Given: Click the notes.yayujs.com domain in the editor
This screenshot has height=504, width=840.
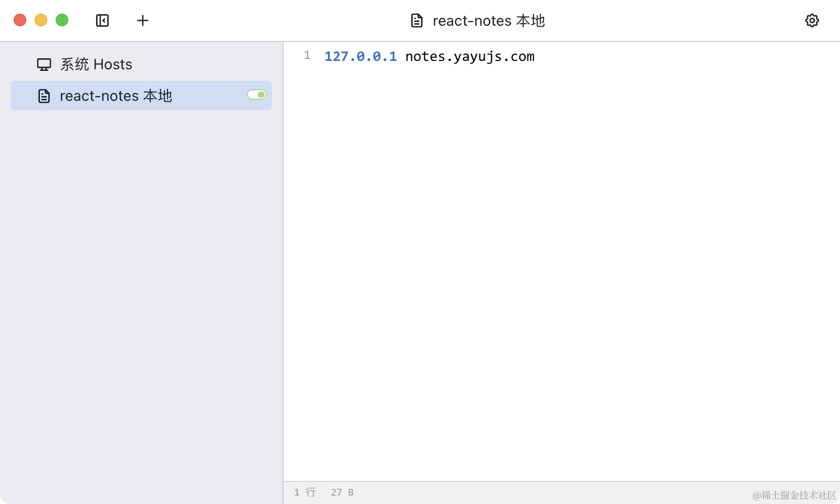Looking at the screenshot, I should click(x=469, y=57).
